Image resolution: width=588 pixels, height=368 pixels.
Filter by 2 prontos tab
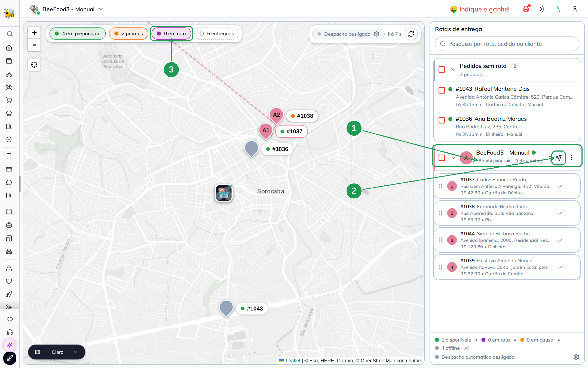pyautogui.click(x=128, y=34)
